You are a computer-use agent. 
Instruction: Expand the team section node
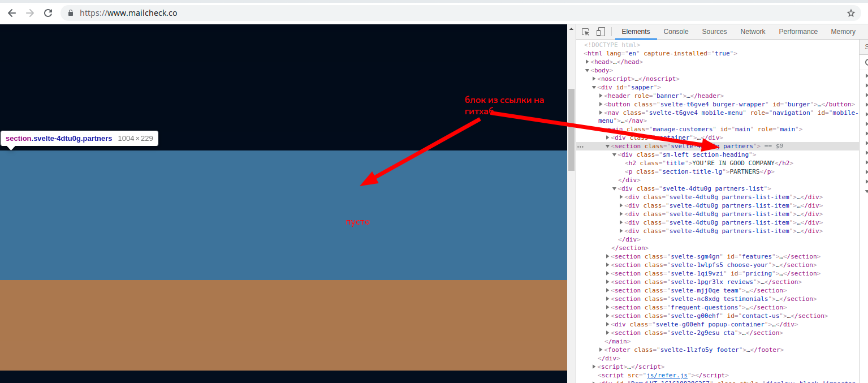click(x=608, y=290)
